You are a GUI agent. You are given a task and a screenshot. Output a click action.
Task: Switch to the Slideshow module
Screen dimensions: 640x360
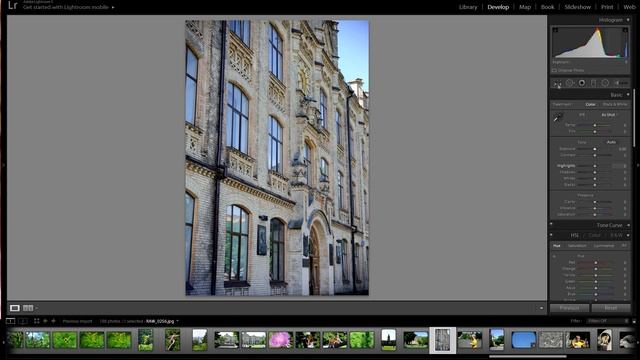click(578, 7)
